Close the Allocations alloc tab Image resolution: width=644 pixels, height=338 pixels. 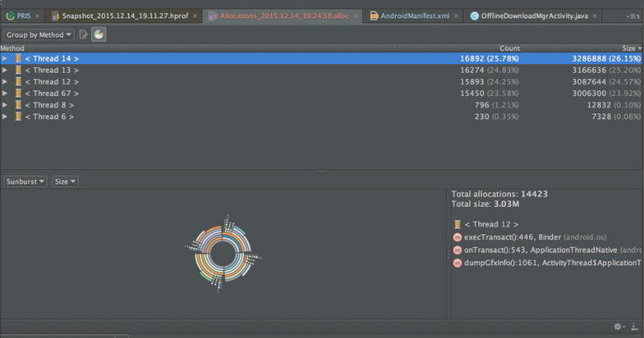(x=355, y=16)
